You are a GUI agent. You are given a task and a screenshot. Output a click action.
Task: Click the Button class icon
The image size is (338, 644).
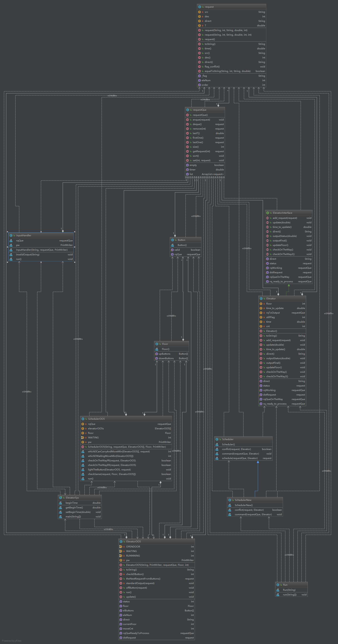coord(173,240)
